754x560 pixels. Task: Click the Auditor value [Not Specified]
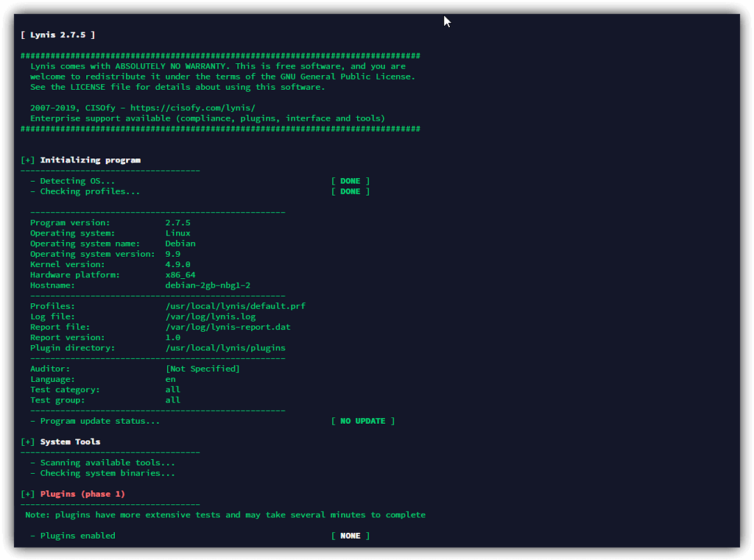click(202, 369)
